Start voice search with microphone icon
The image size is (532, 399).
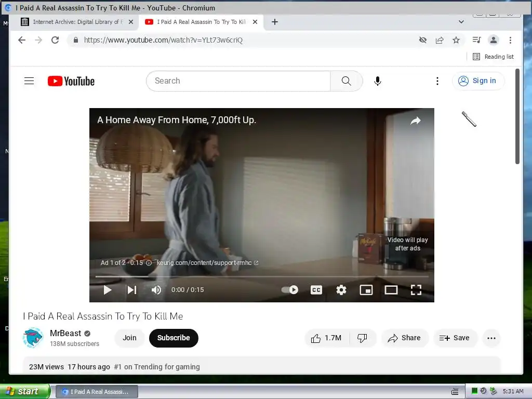coord(378,81)
